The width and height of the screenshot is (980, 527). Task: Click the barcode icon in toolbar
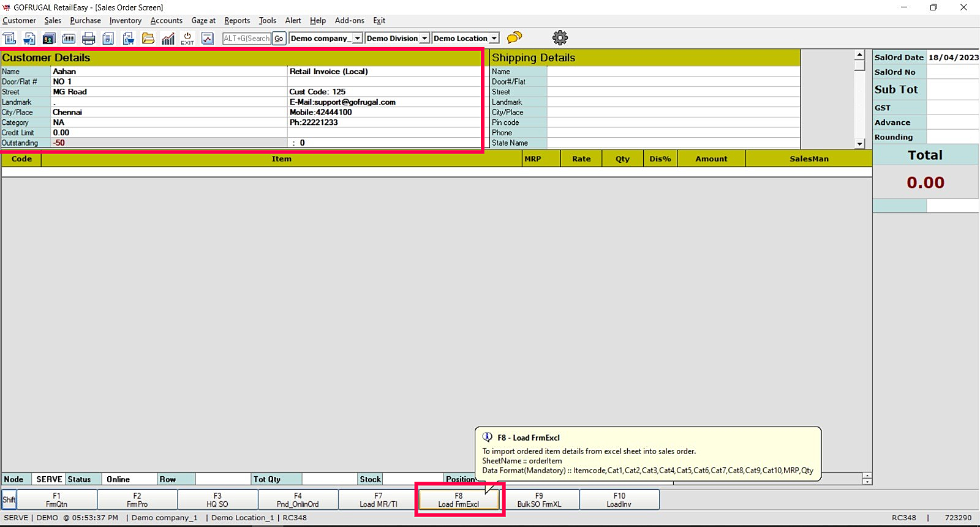pyautogui.click(x=69, y=38)
